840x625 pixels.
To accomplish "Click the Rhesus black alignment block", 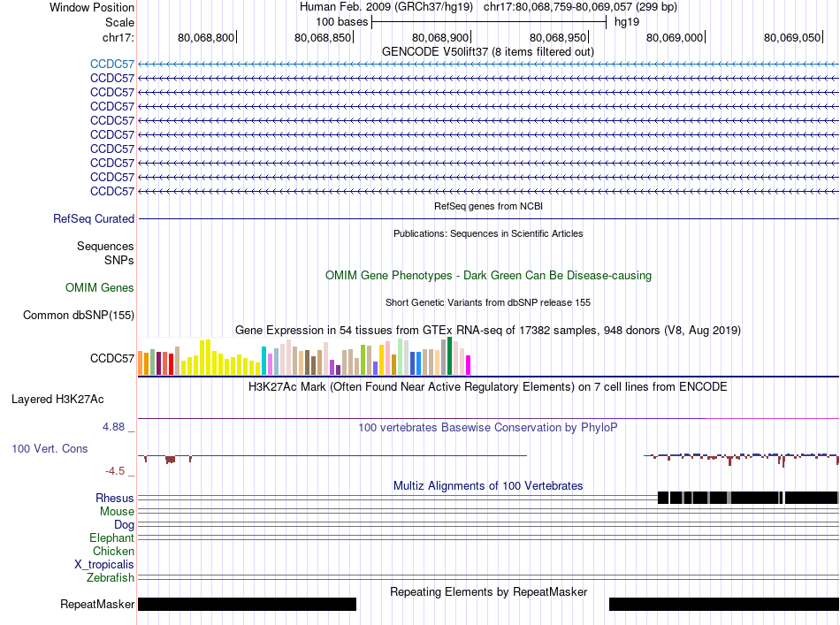I will 748,498.
